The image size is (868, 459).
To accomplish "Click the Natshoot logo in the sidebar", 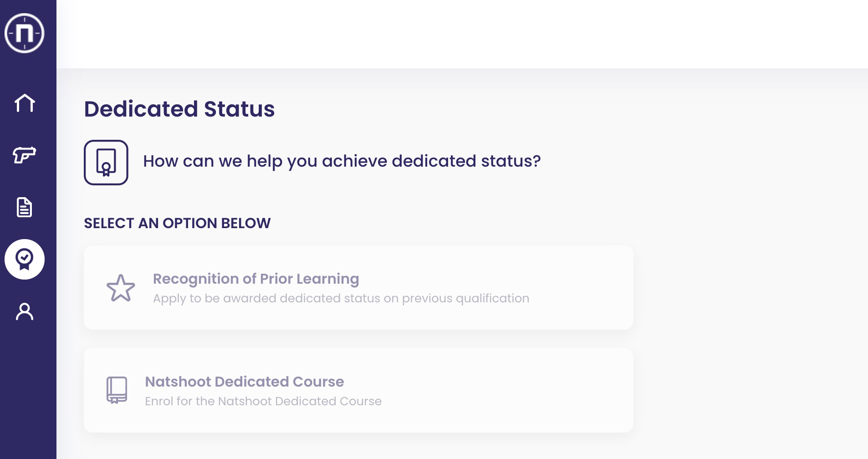I will [25, 33].
